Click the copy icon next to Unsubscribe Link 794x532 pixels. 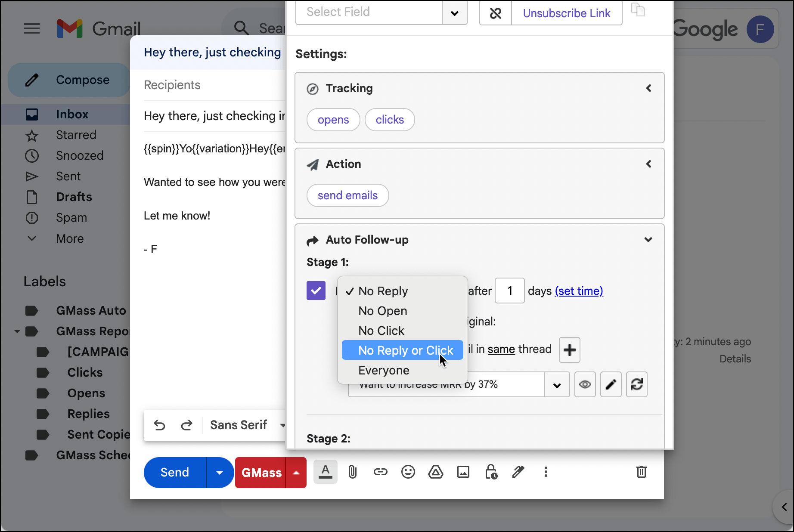coord(638,9)
